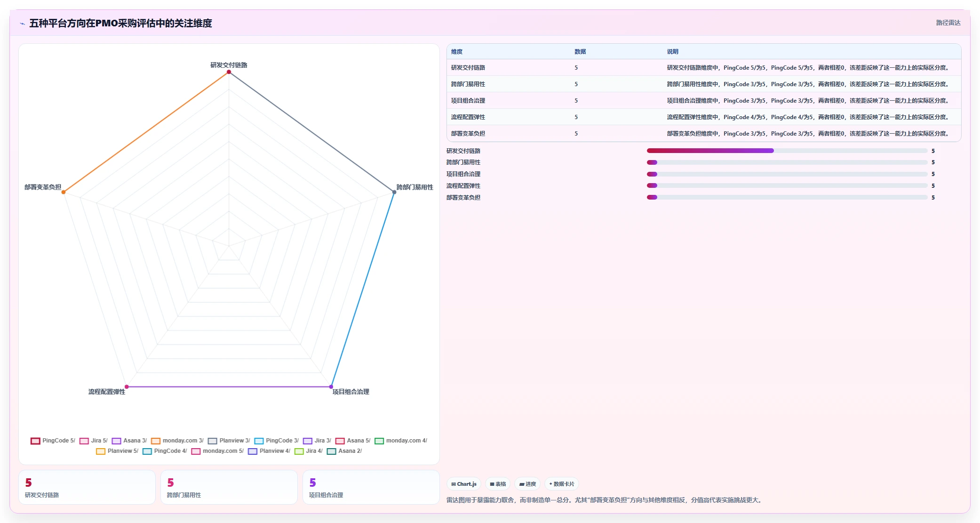Click the radar point at 研发交付链路 vertex
Image resolution: width=980 pixels, height=523 pixels.
[x=229, y=72]
